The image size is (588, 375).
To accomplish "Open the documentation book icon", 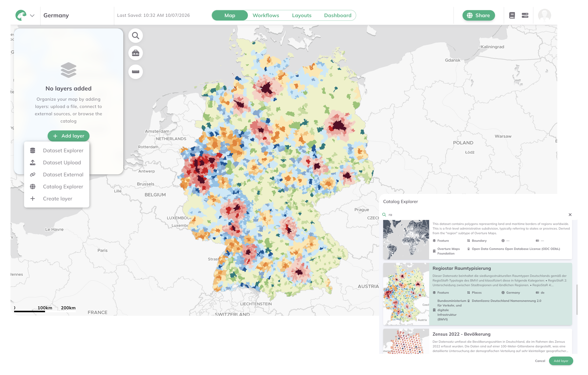I will [x=512, y=15].
